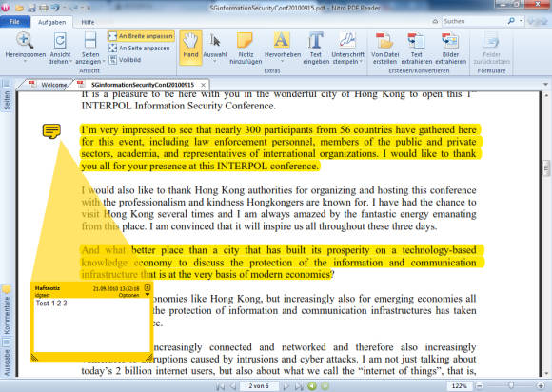
Task: Go to next page button
Action: (286, 386)
